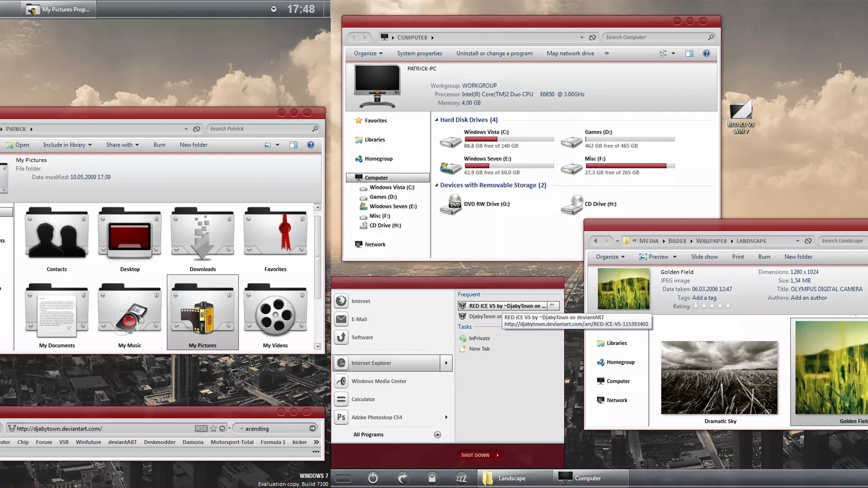Select Windows Seven (E:) drive icon
Image resolution: width=868 pixels, height=488 pixels.
450,168
